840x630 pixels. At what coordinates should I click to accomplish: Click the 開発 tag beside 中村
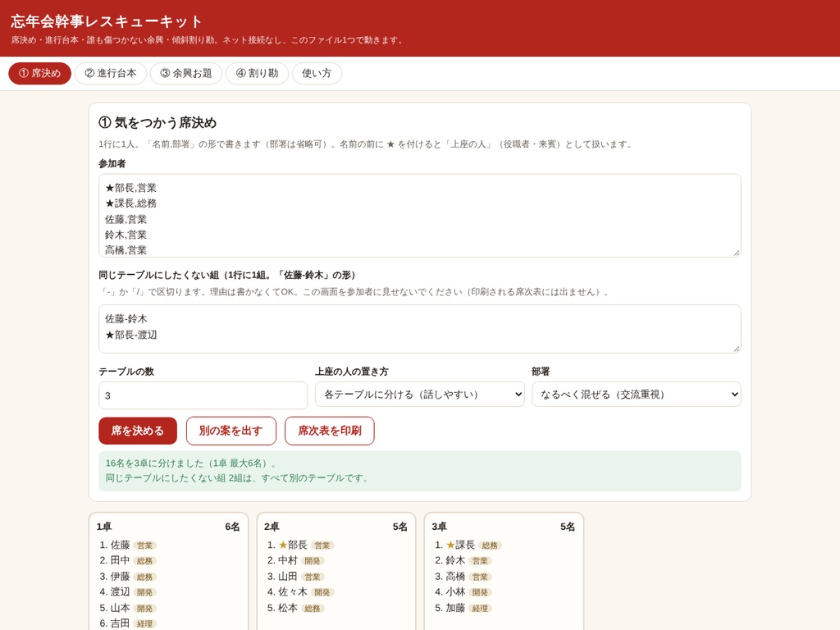point(313,561)
